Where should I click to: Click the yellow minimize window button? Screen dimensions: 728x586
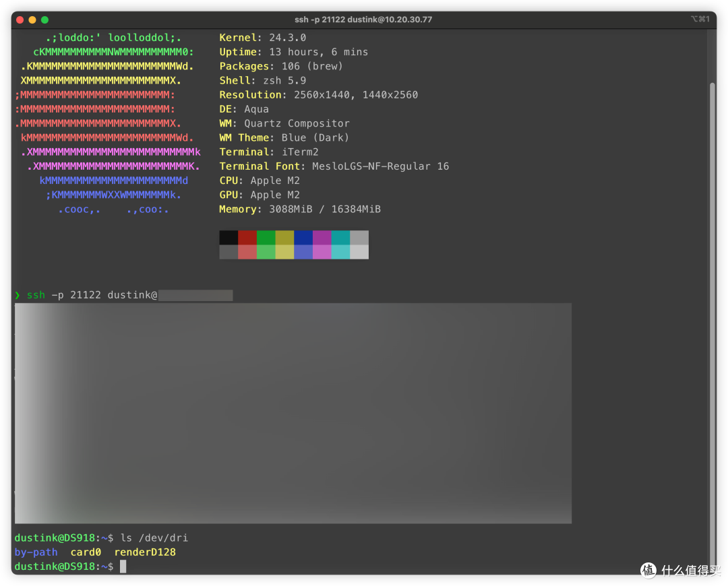pyautogui.click(x=32, y=20)
